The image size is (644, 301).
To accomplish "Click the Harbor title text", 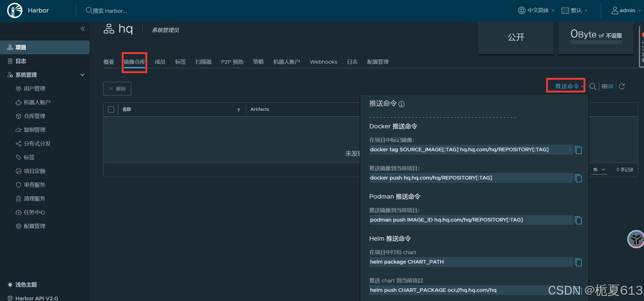I will pyautogui.click(x=38, y=10).
